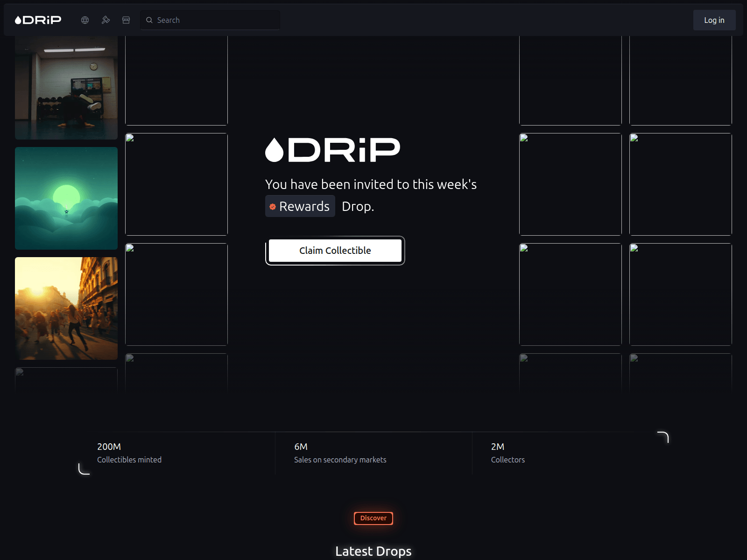Click the Log in button
The width and height of the screenshot is (747, 560).
[714, 20]
